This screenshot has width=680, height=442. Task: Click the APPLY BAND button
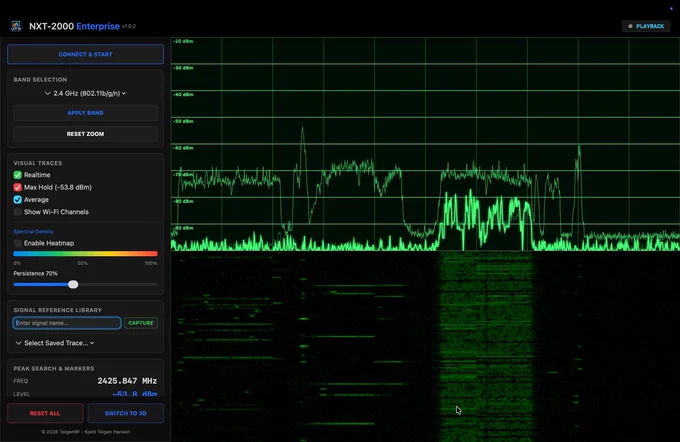click(85, 113)
